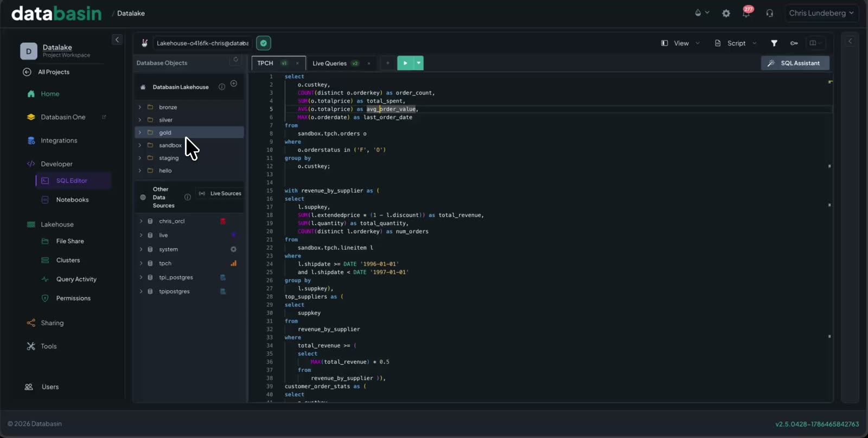Expand the silver folder
The width and height of the screenshot is (868, 438).
[x=140, y=120]
